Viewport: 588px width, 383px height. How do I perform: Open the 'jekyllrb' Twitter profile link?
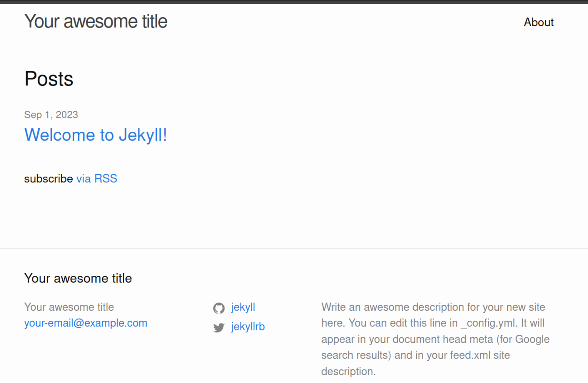point(248,327)
